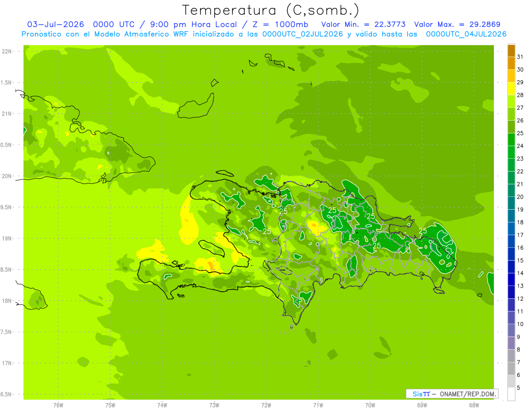
Task: Click the blue swatch between 15 and 16
Action: (511, 254)
